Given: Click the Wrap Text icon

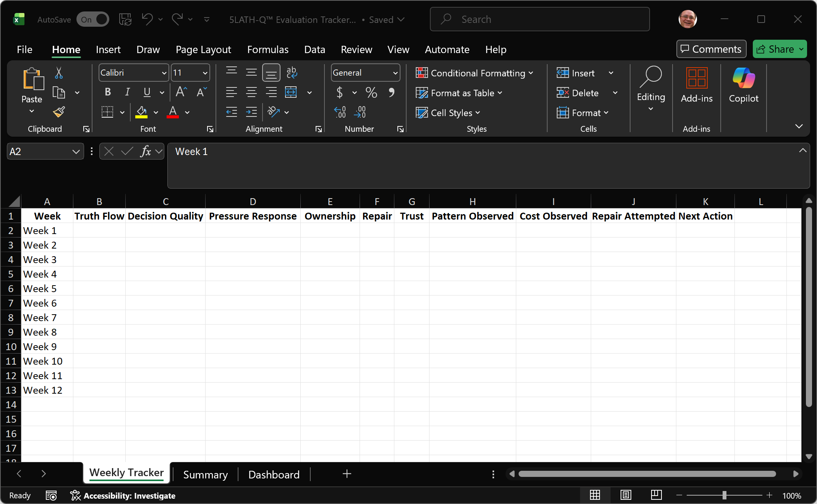Looking at the screenshot, I should click(292, 72).
